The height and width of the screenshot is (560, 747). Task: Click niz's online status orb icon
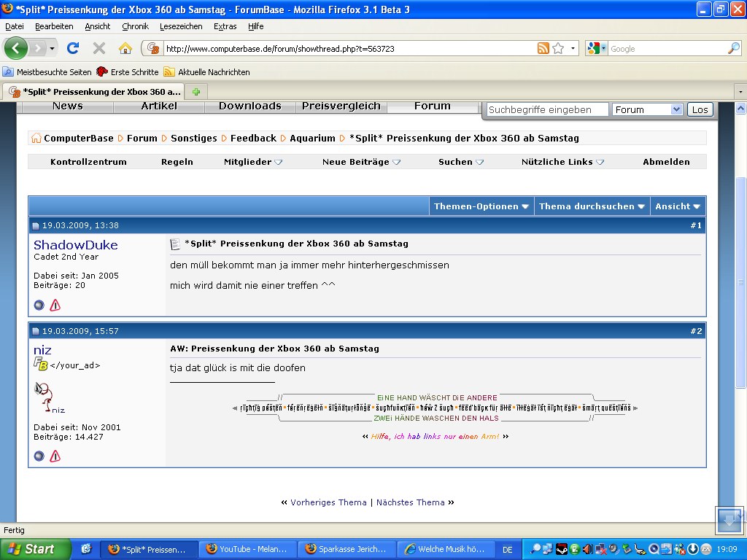pos(39,456)
